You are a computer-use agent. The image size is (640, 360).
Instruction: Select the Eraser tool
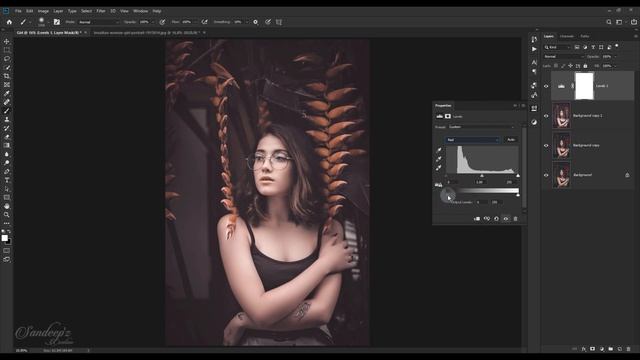(7, 137)
